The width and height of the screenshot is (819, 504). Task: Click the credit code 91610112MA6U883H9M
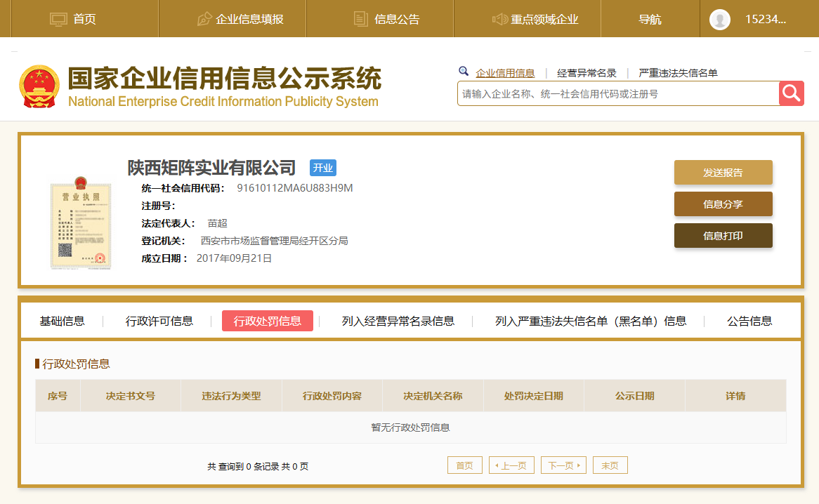point(294,188)
